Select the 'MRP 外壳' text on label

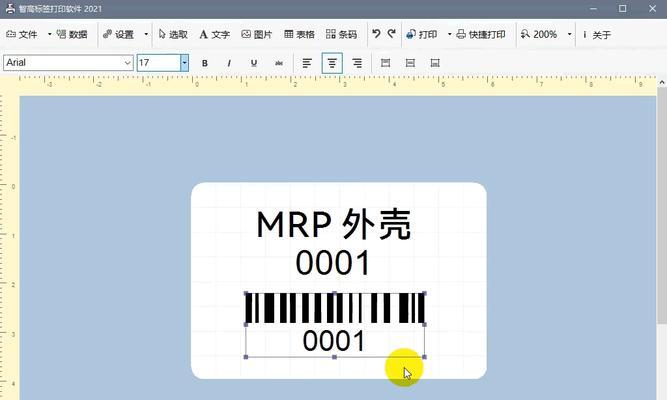pos(334,224)
